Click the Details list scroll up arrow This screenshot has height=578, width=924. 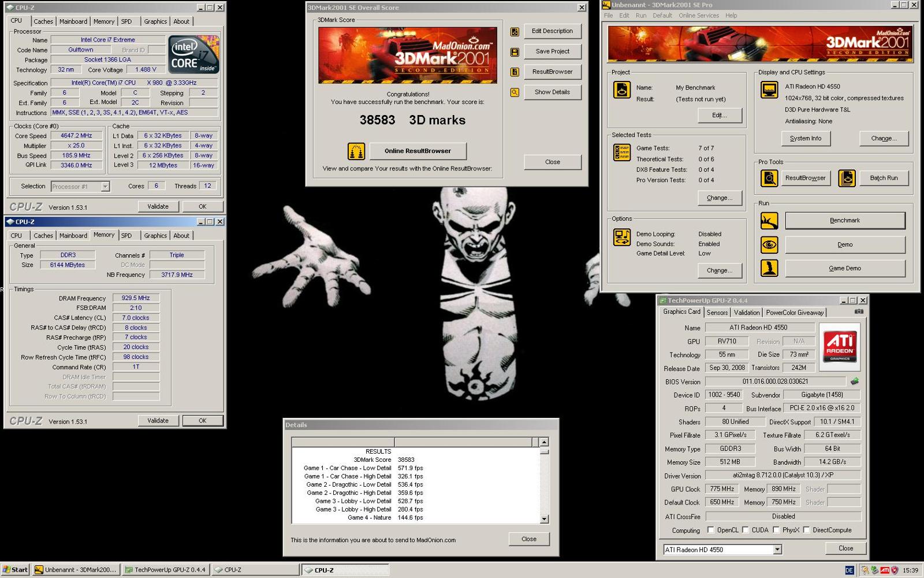point(544,442)
